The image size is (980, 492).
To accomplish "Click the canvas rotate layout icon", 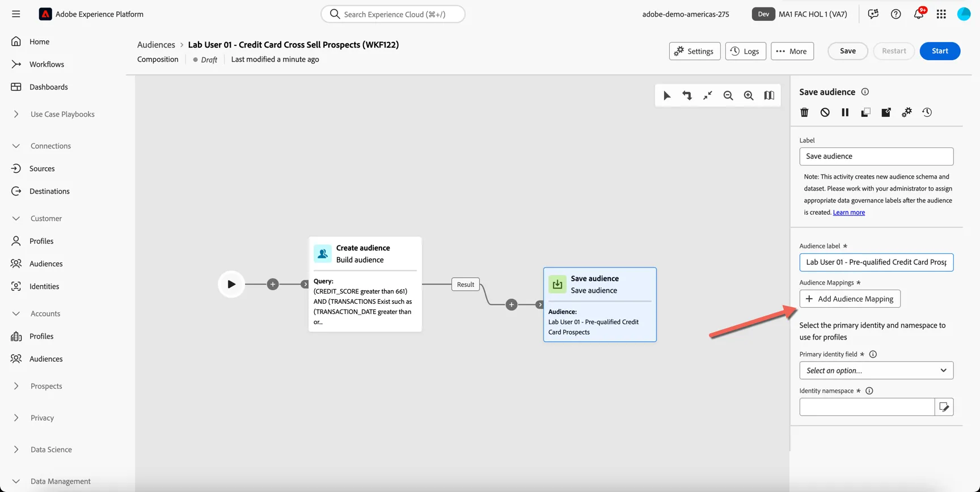I will click(x=687, y=96).
